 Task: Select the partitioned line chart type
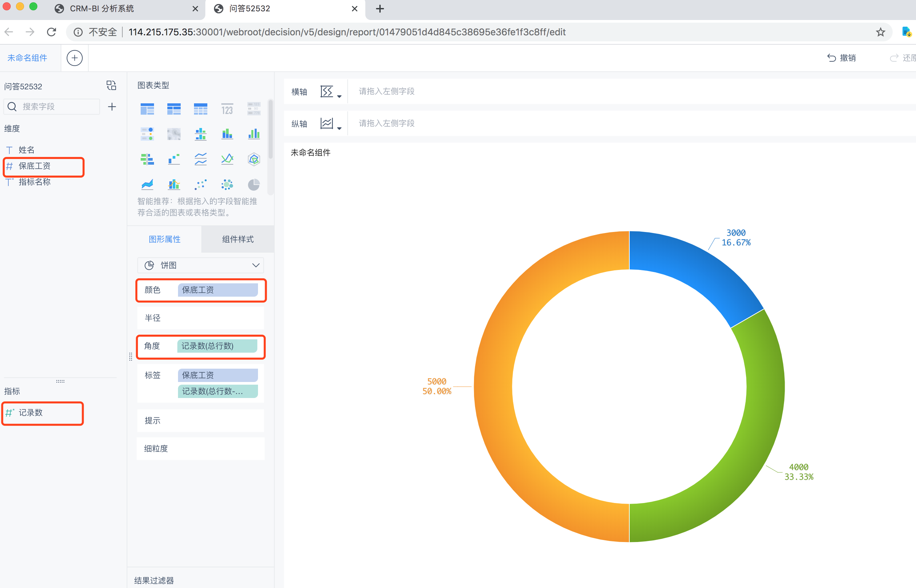(x=200, y=159)
